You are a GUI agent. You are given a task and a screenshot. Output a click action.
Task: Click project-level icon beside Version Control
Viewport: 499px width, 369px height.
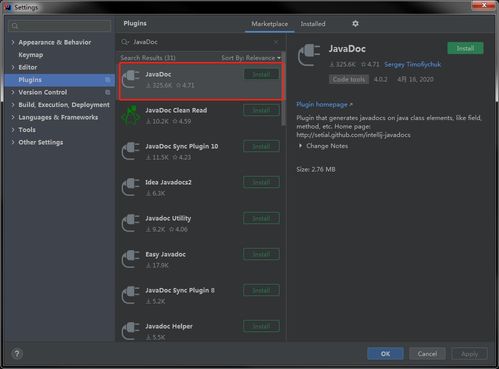click(x=107, y=92)
